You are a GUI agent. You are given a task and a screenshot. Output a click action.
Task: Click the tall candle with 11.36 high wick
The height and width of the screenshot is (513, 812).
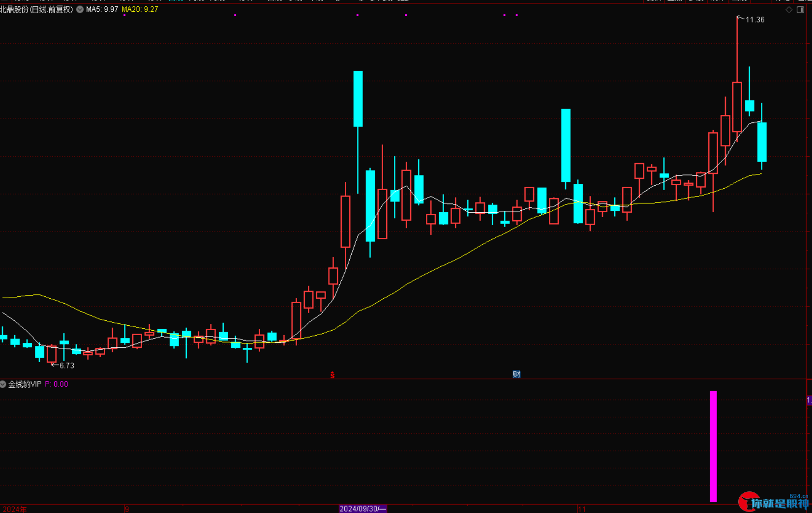pyautogui.click(x=737, y=107)
